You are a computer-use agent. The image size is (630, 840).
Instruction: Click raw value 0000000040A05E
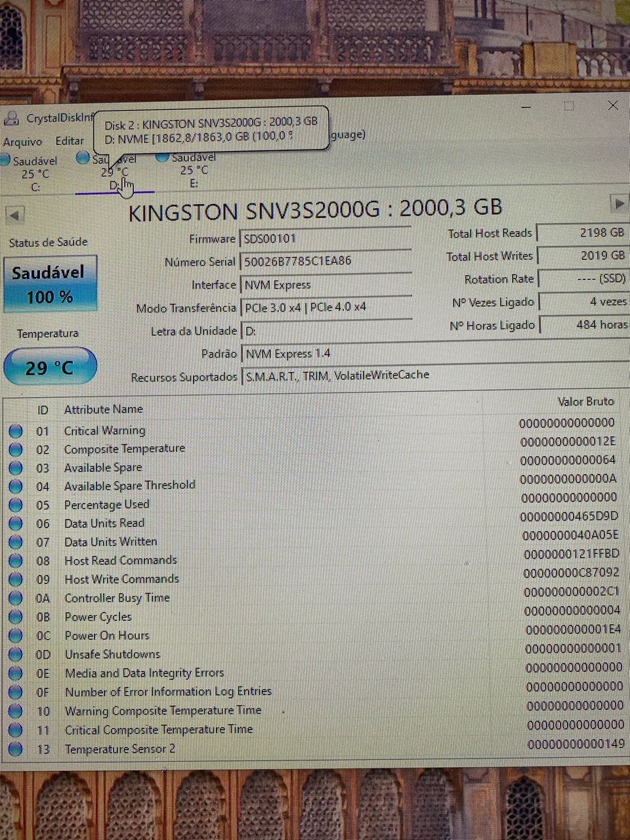(x=570, y=535)
